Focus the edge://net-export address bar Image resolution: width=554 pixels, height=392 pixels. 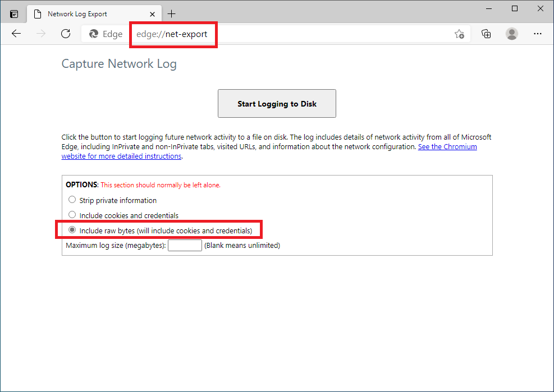(281, 34)
